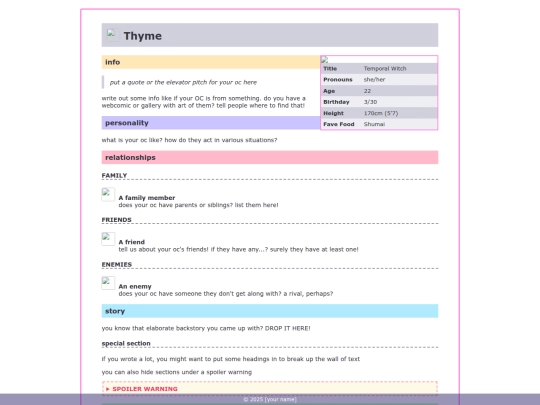Click the age value 22
The width and height of the screenshot is (540, 405).
pos(367,91)
